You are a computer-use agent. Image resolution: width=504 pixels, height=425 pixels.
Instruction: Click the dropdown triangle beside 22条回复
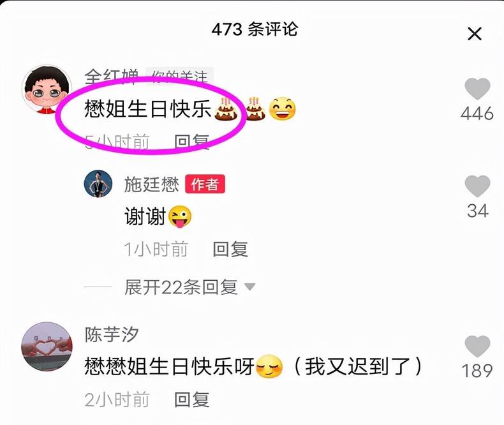[x=249, y=286]
